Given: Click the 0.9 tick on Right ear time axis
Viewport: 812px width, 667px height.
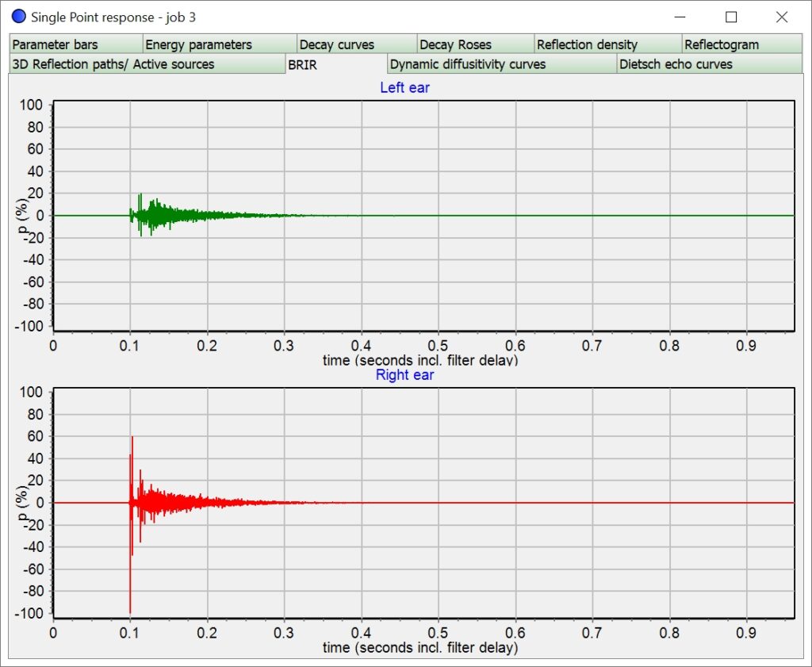Looking at the screenshot, I should pyautogui.click(x=745, y=633).
